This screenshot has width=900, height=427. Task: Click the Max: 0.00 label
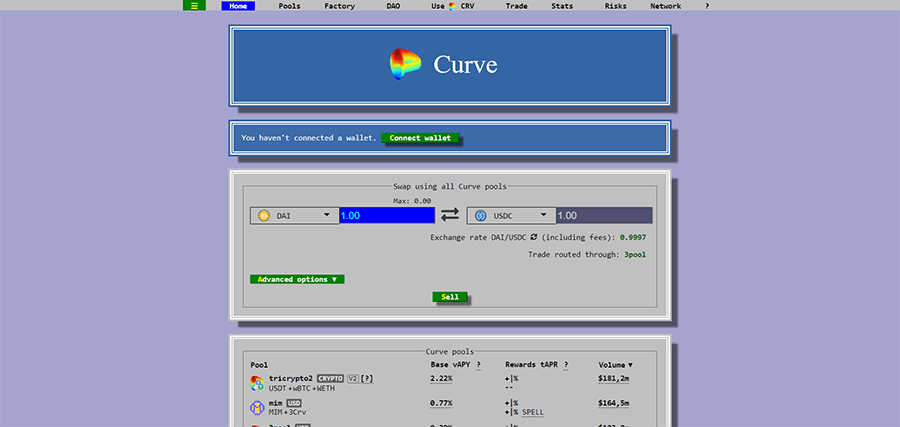[x=412, y=201]
